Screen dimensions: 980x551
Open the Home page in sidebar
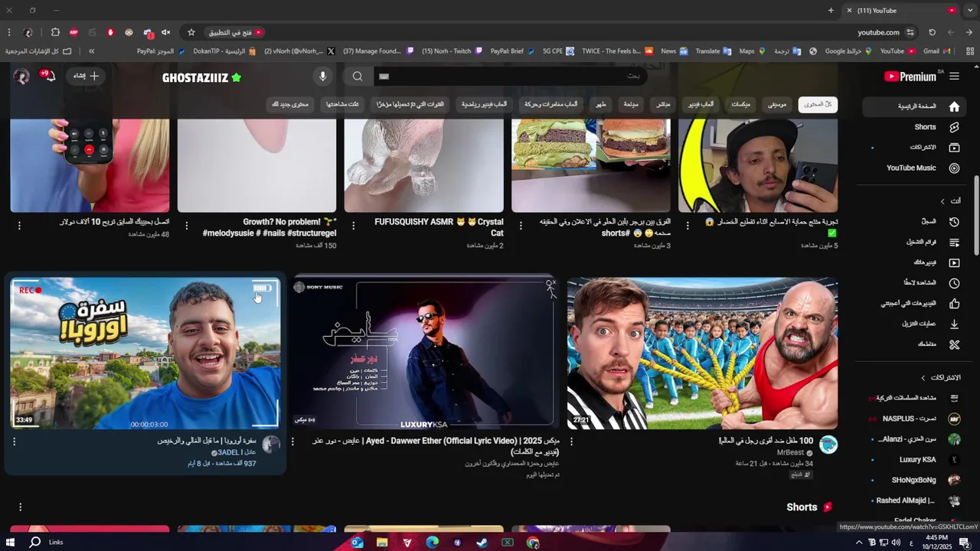(913, 106)
